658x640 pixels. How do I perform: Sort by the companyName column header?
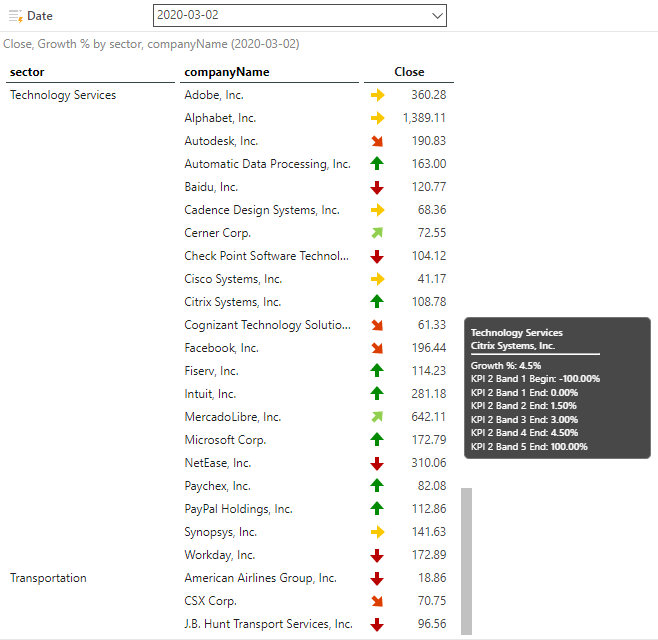[x=227, y=72]
